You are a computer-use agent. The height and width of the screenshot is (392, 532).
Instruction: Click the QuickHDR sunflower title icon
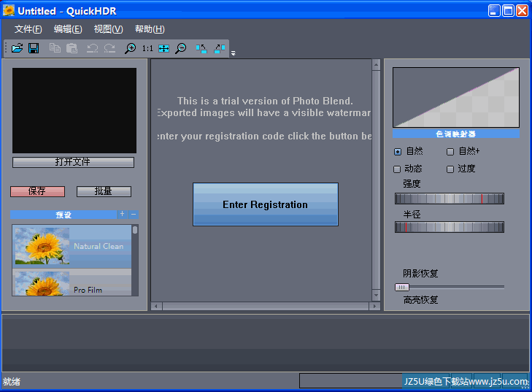[x=9, y=10]
